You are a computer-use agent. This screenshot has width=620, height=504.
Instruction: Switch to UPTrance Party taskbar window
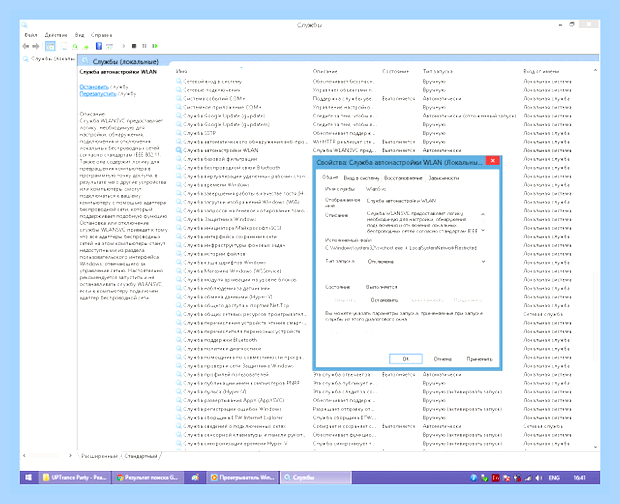click(x=75, y=478)
